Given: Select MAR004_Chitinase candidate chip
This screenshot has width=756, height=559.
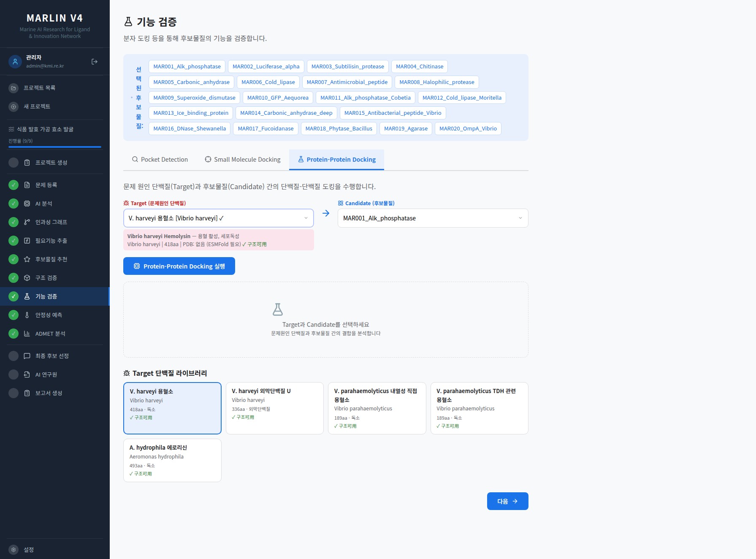Looking at the screenshot, I should pos(420,67).
